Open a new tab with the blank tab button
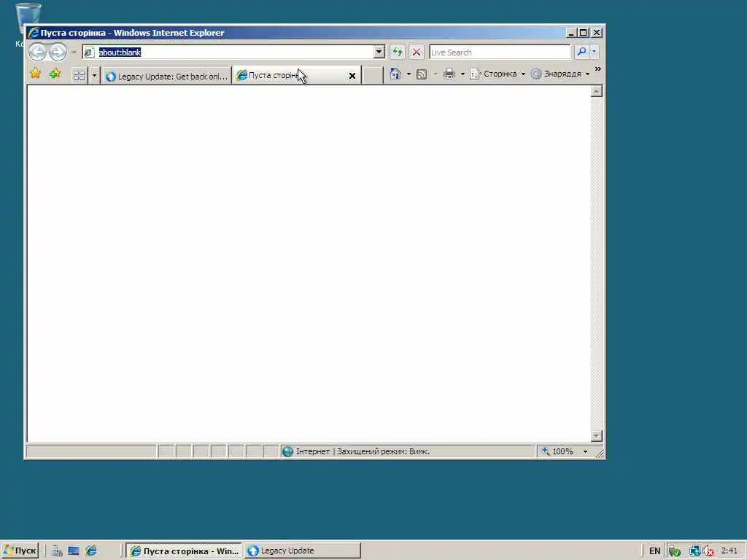Viewport: 747px width, 560px height. pos(373,75)
